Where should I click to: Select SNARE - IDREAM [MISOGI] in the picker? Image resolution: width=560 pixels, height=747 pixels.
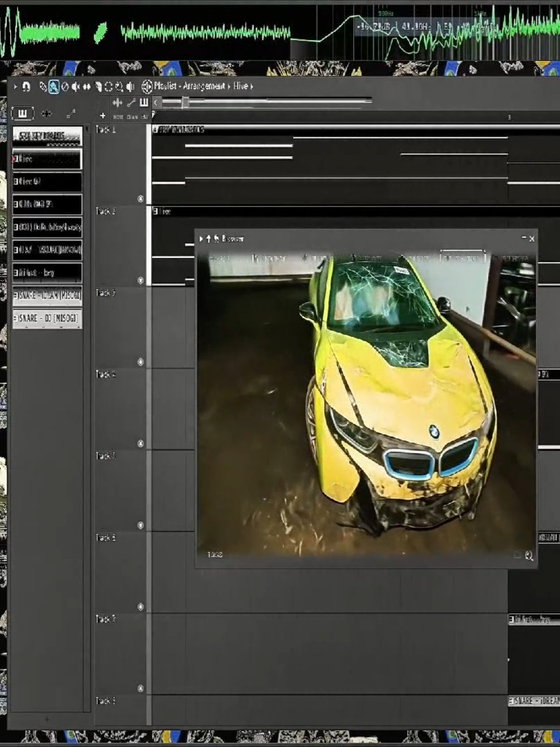(x=47, y=295)
